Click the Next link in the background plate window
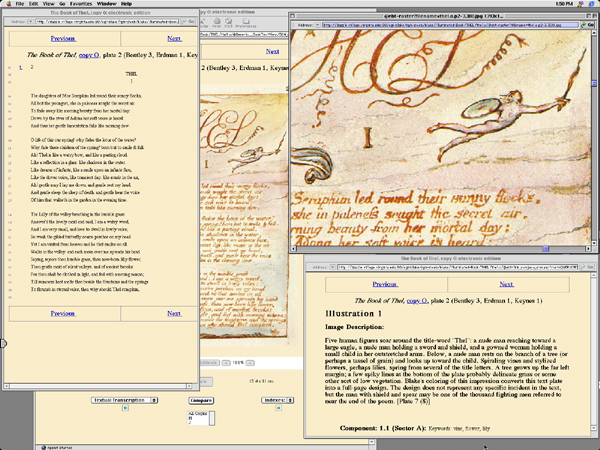The image size is (600, 450). coord(272,51)
